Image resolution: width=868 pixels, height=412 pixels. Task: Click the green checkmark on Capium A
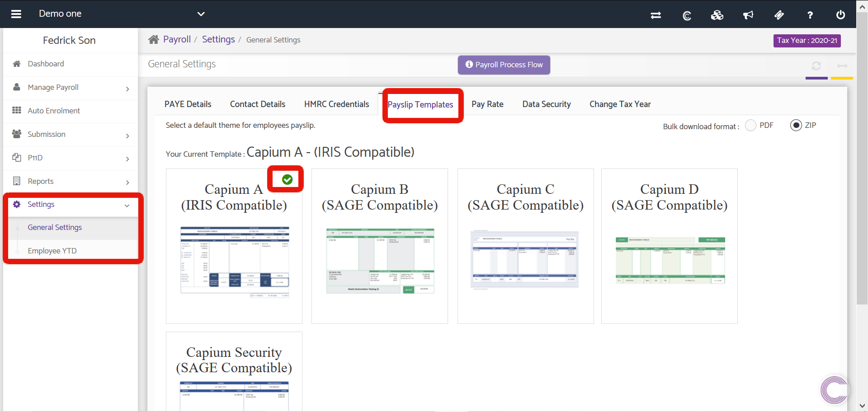pos(287,179)
